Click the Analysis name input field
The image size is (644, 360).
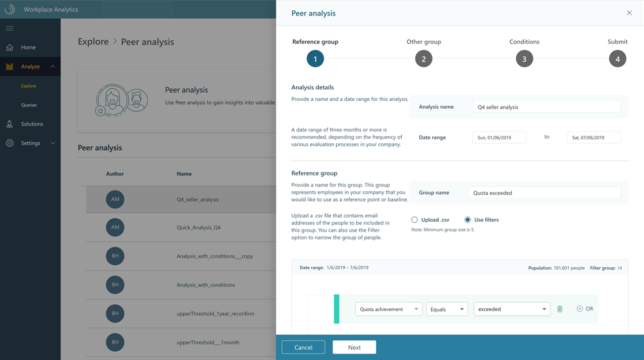[x=546, y=107]
